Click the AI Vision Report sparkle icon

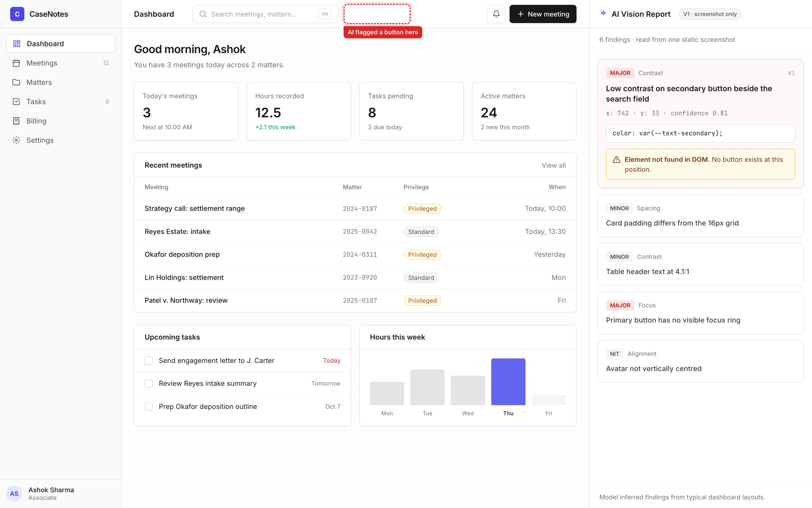pyautogui.click(x=603, y=14)
